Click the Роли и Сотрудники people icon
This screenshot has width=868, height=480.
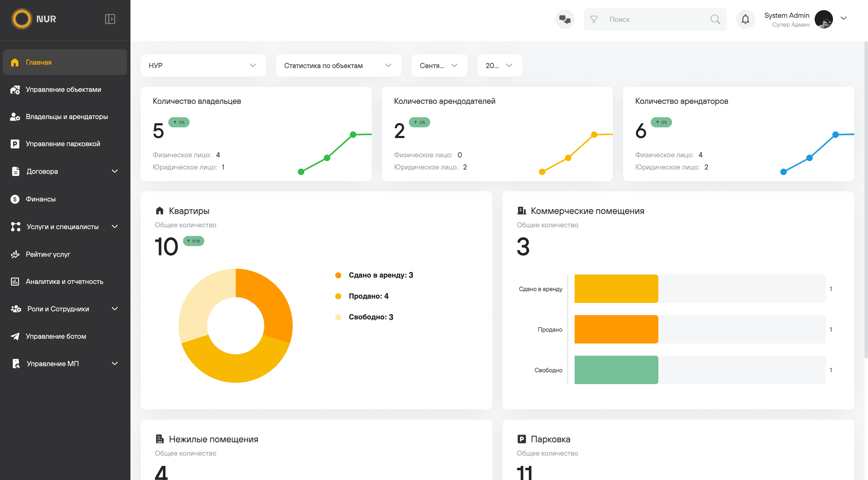(x=16, y=309)
